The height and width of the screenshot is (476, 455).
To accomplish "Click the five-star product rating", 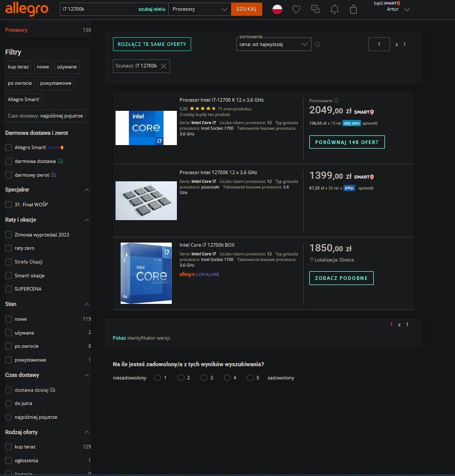I will pos(202,109).
